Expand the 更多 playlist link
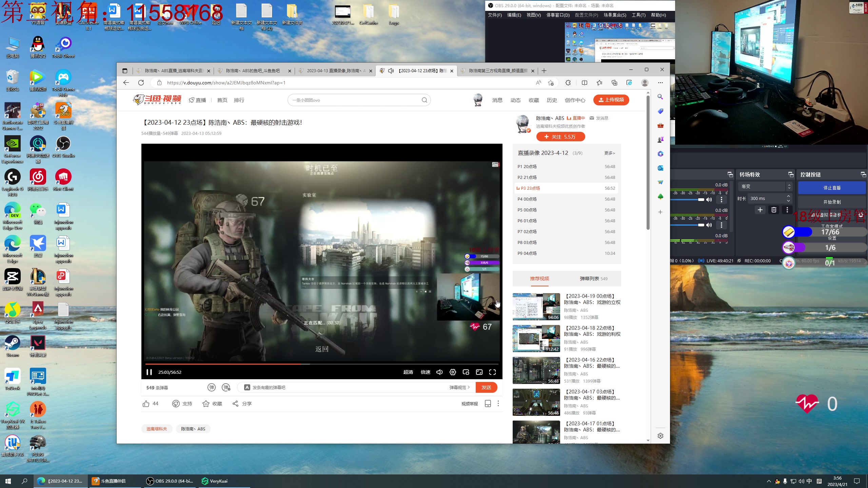This screenshot has width=868, height=488. tap(609, 153)
